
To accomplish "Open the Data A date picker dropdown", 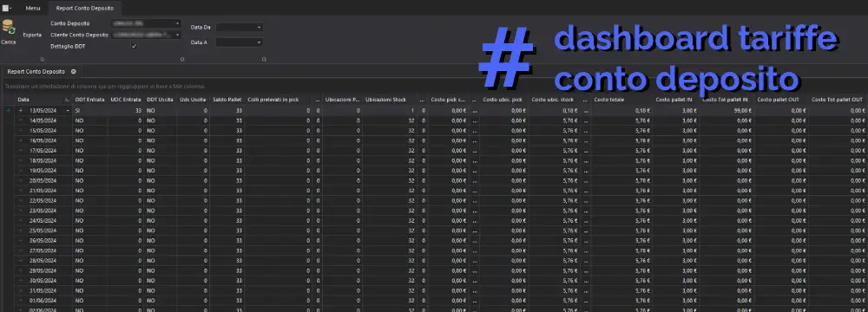I will (x=259, y=42).
